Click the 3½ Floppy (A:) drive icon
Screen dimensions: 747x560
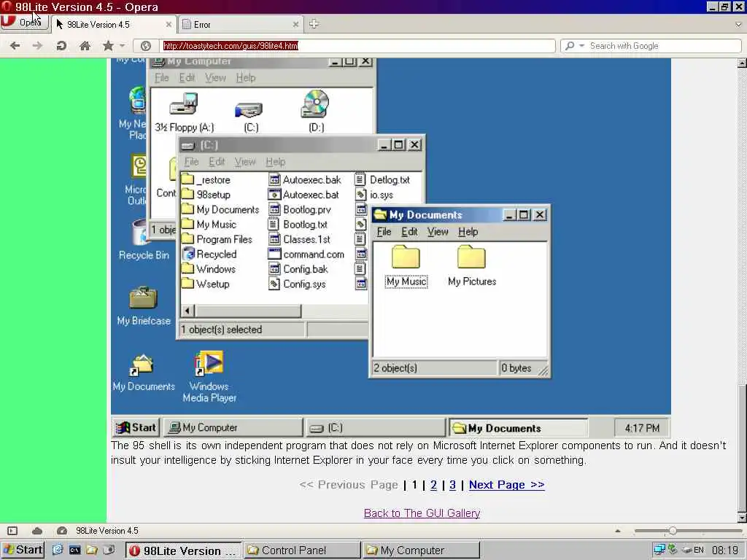(x=184, y=112)
